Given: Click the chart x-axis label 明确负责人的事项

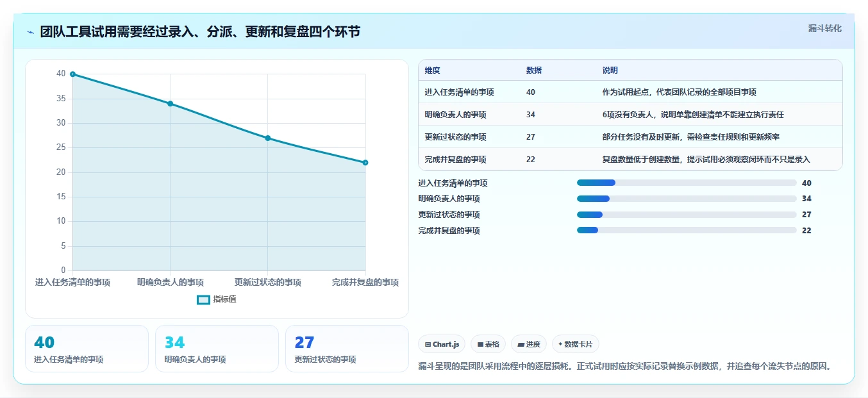Looking at the screenshot, I should [171, 283].
